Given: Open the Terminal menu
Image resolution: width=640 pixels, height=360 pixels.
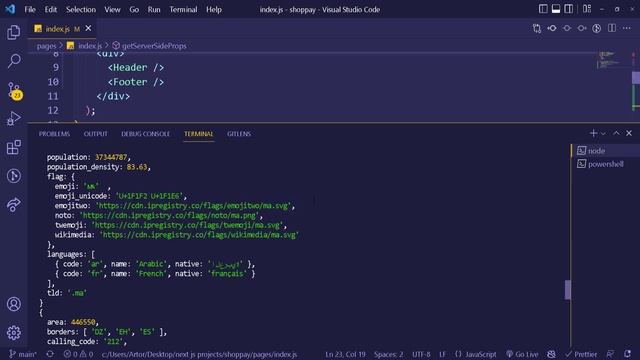Looking at the screenshot, I should click(x=183, y=9).
